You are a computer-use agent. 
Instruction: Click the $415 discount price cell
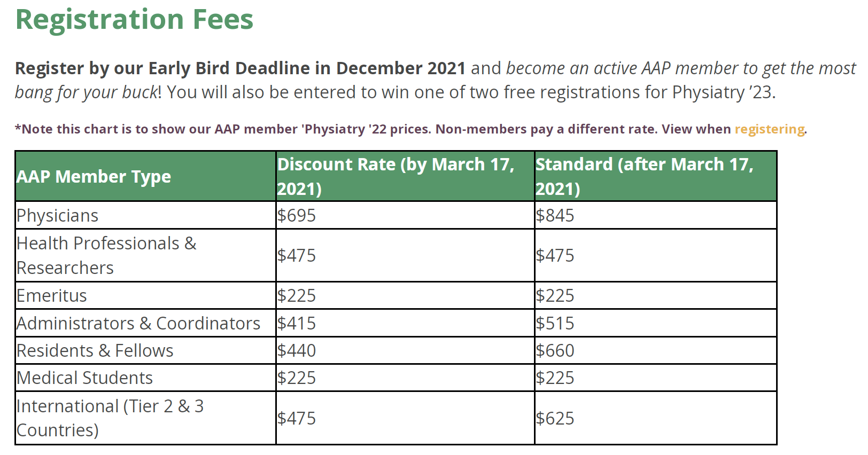point(405,323)
